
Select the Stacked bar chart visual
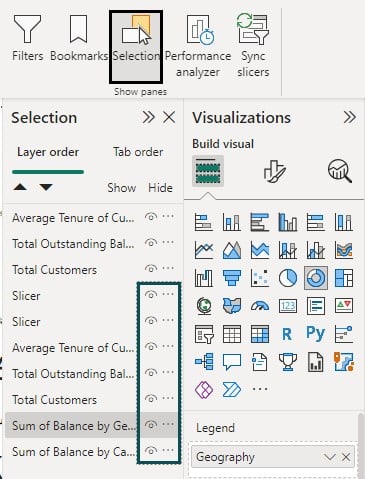tap(204, 222)
